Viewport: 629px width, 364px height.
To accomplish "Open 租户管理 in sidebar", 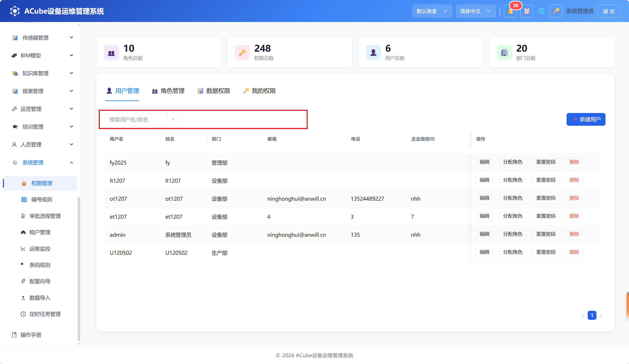I will point(40,232).
